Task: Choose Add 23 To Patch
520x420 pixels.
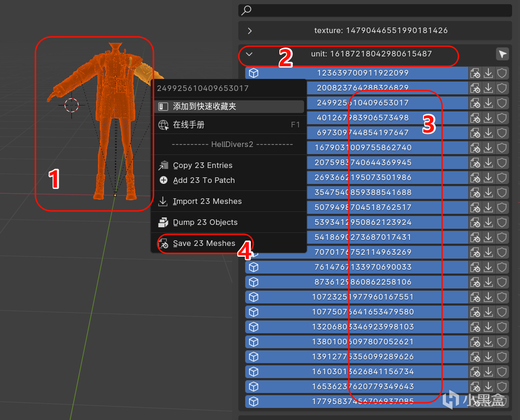Action: pos(229,180)
